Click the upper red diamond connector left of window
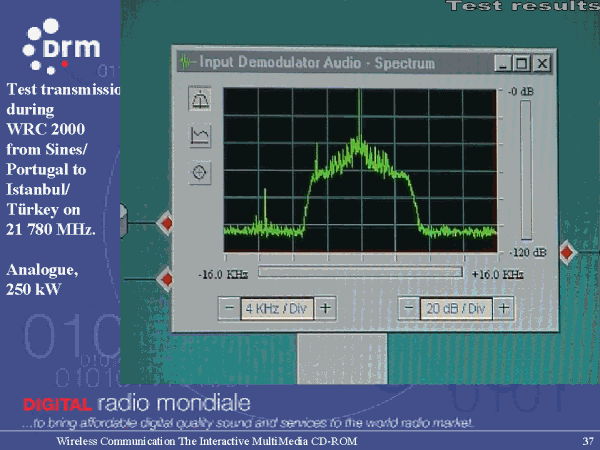Viewport: 600px width, 450px height. (x=167, y=223)
